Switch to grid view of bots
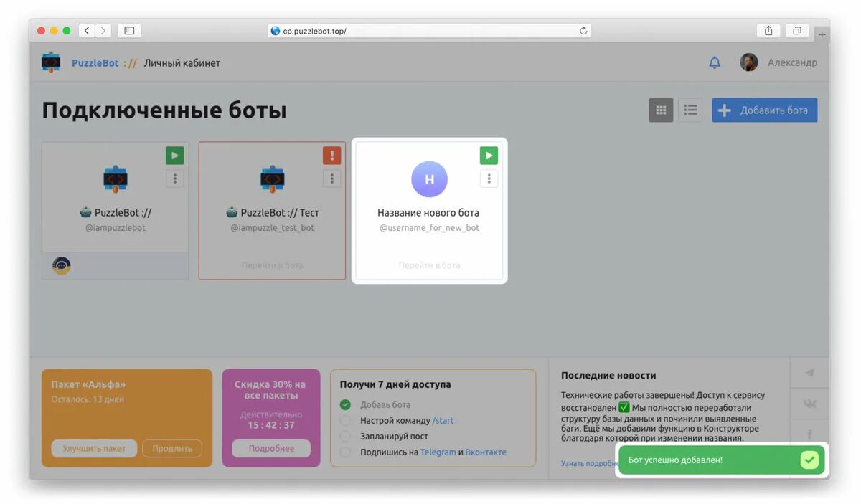Image resolution: width=861 pixels, height=504 pixels. (x=662, y=110)
